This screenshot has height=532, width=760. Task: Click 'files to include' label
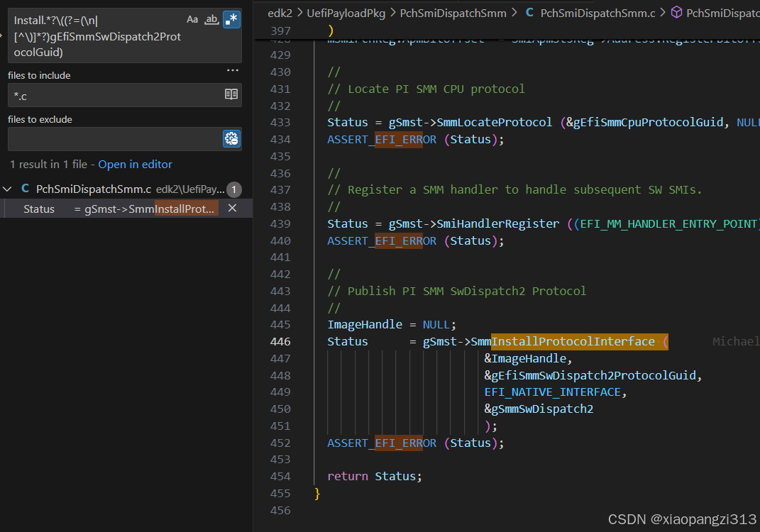click(x=39, y=76)
